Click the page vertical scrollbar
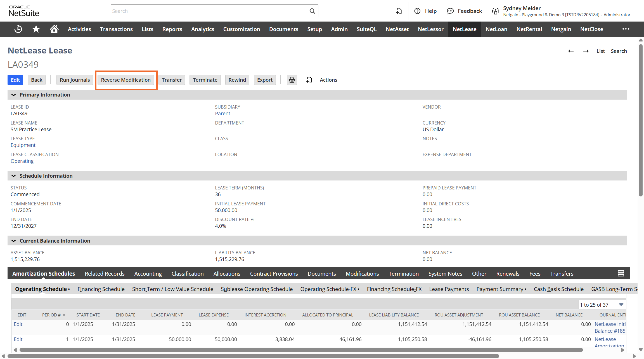Screen dimensions: 644x359 click(641, 120)
